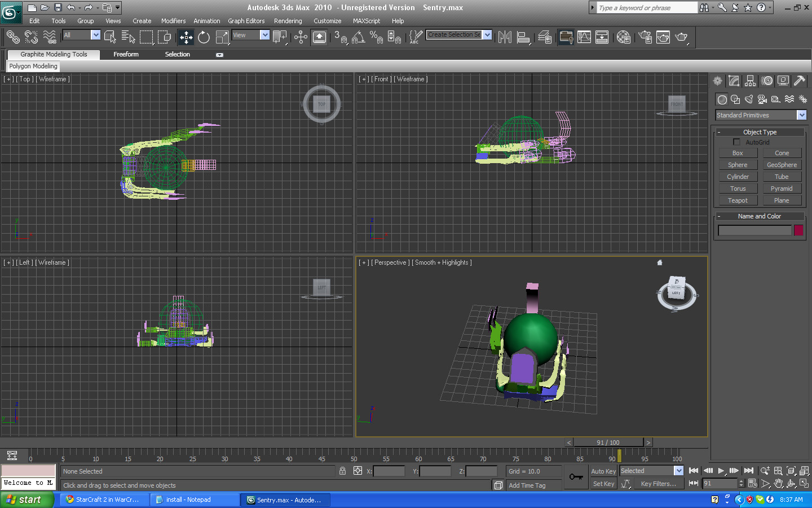Open Render Setup dialog
The height and width of the screenshot is (508, 812).
click(x=645, y=37)
